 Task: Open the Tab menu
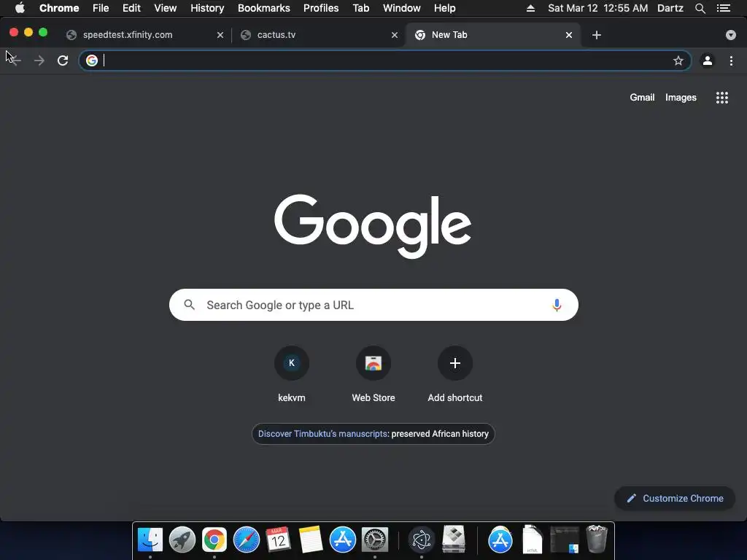point(361,8)
